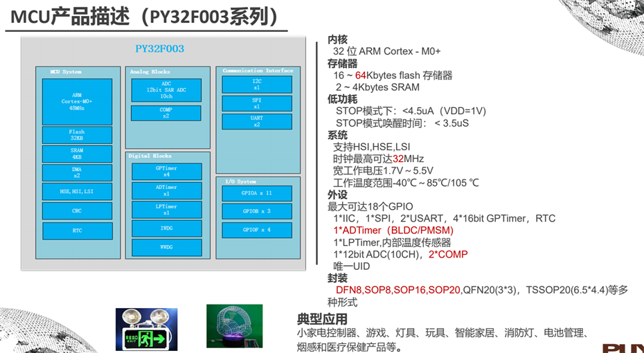Click the COMP x2 block

(166, 113)
